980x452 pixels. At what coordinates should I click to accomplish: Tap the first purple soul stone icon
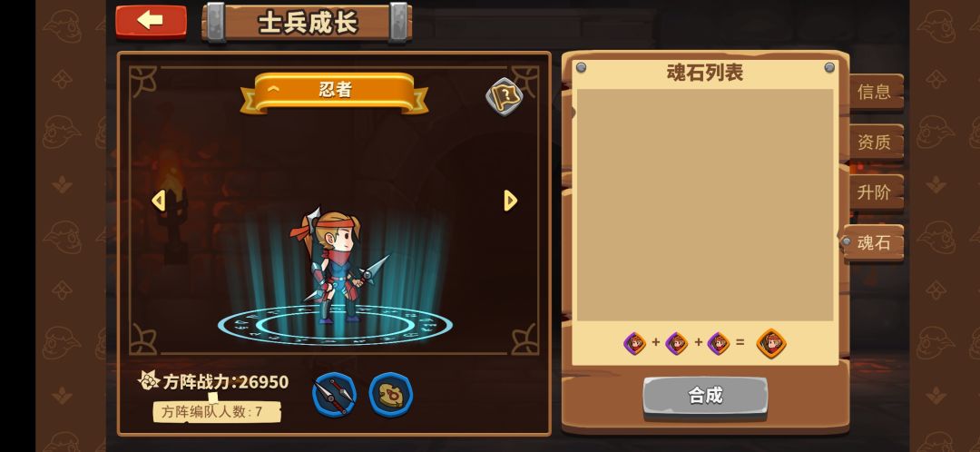click(635, 343)
